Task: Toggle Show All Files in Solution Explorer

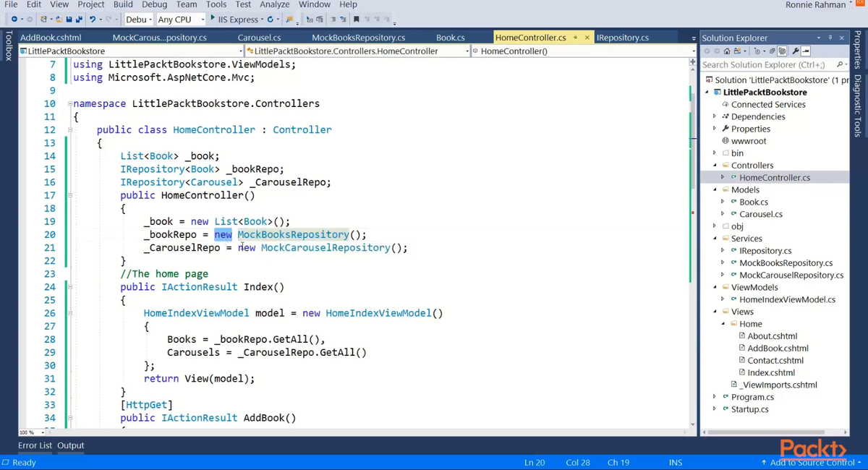Action: click(782, 51)
